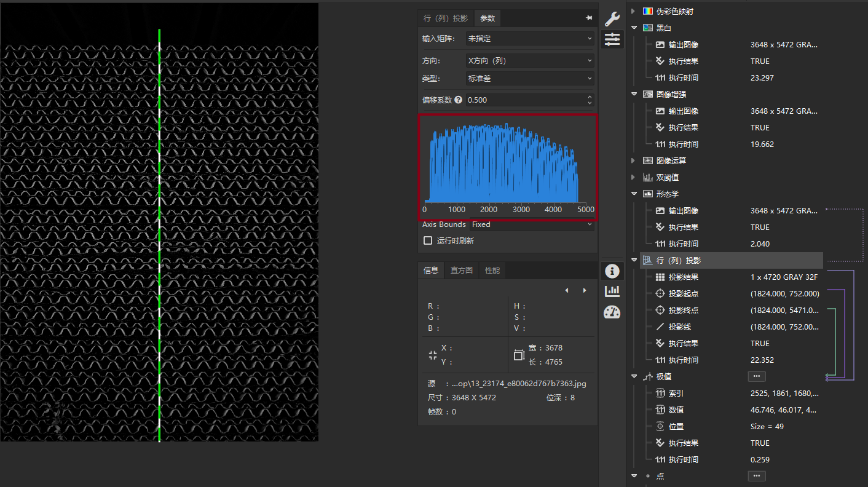The height and width of the screenshot is (487, 868).
Task: Open the wrench tool settings icon
Action: tap(612, 18)
